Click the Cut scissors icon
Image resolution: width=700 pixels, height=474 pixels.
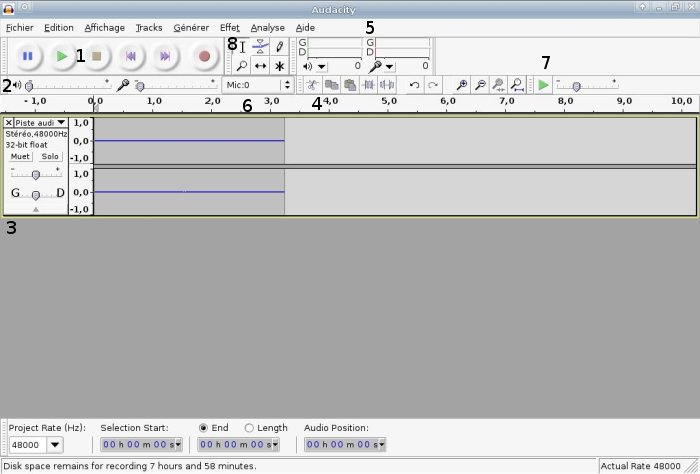click(x=313, y=86)
